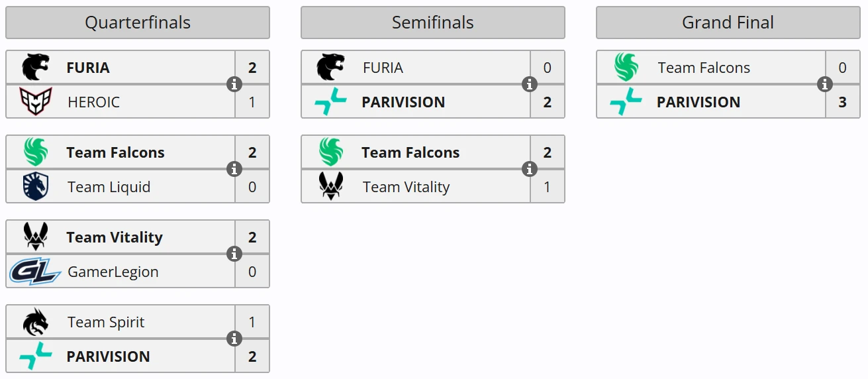
Task: Click PARIVISION's score of 3 in the Grand Final
Action: point(842,102)
